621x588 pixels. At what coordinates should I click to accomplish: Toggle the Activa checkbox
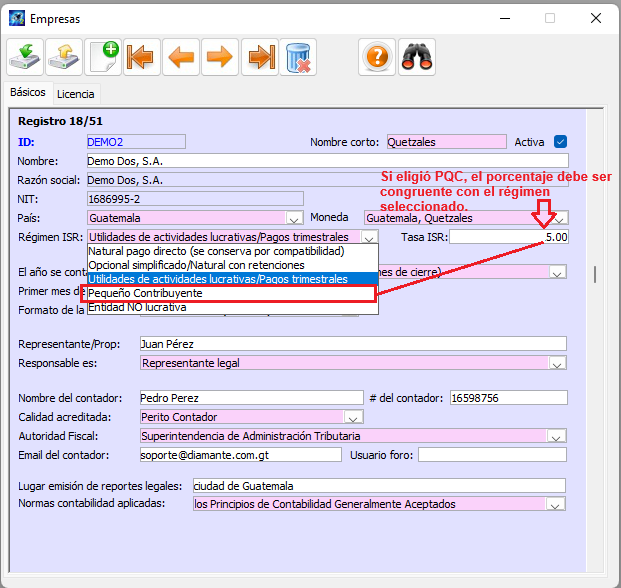(560, 142)
